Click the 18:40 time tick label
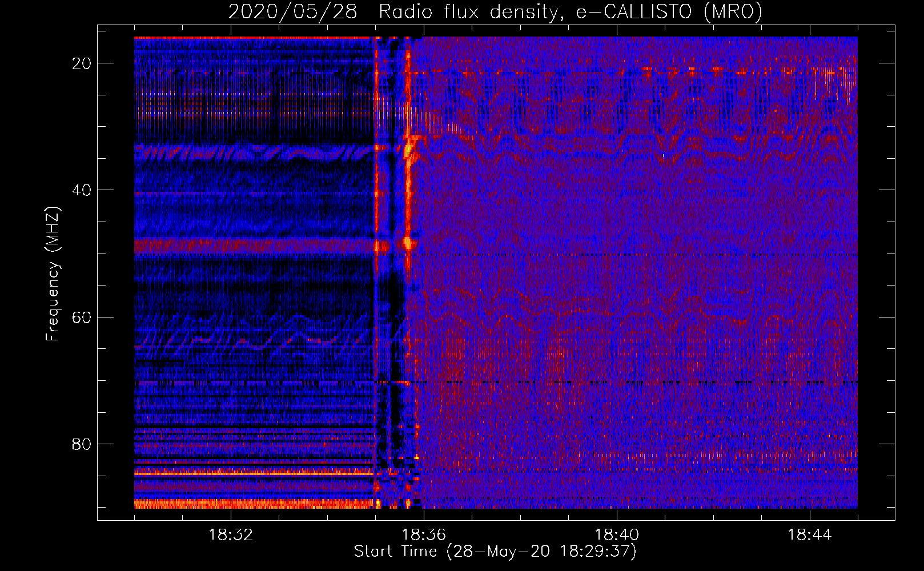The image size is (924, 571). pyautogui.click(x=617, y=535)
